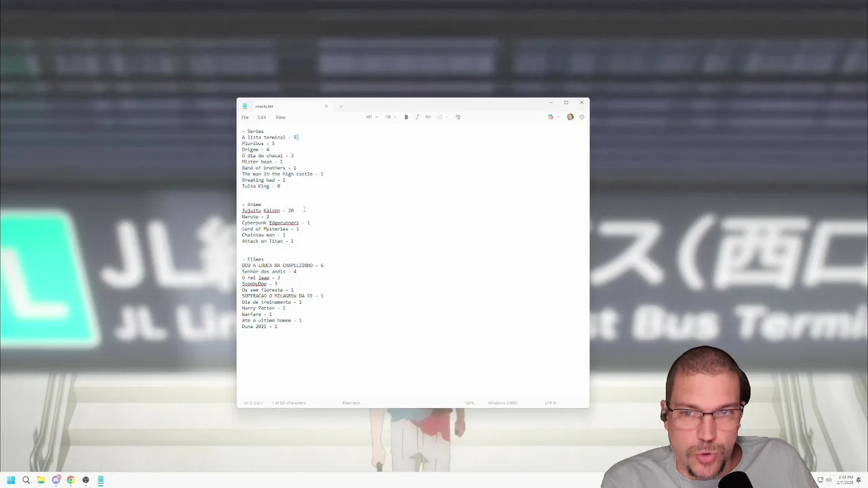Click the line 'Jujustu Kaisen - 20'
Viewport: 868px width, 488px height.
click(268, 211)
